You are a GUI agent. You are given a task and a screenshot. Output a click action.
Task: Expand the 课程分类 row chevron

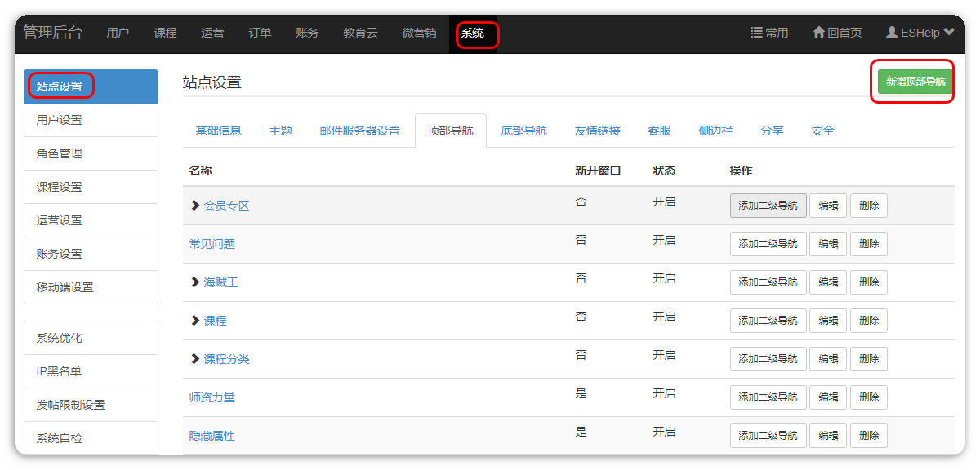[x=195, y=359]
